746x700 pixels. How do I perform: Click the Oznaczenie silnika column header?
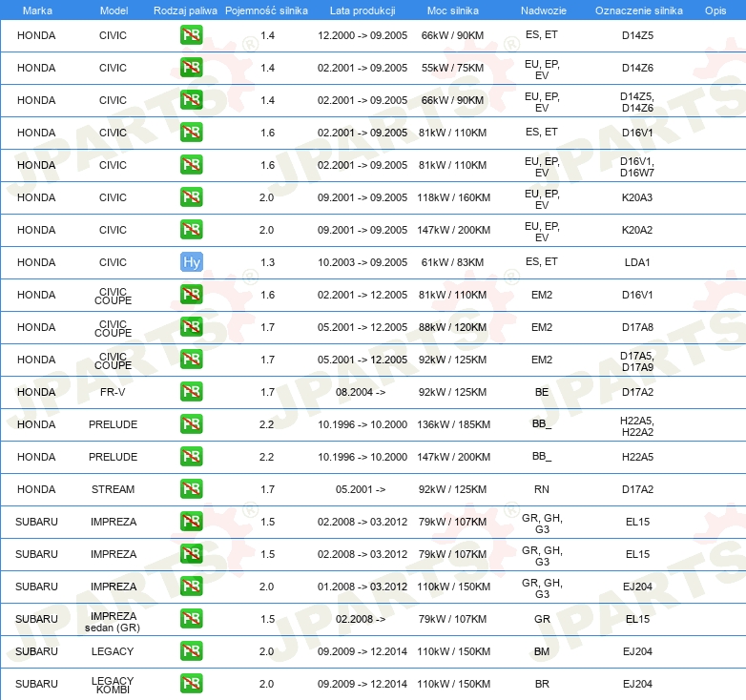[638, 10]
